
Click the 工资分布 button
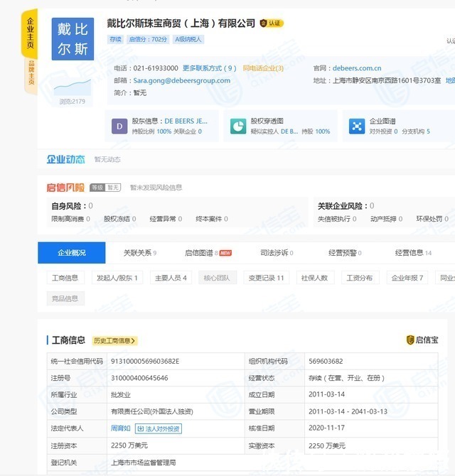click(x=360, y=278)
